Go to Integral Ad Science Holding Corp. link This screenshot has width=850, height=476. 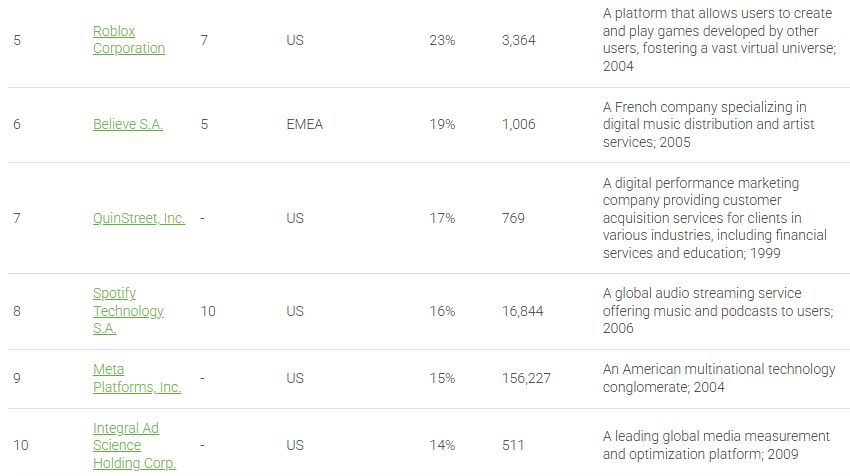click(134, 445)
